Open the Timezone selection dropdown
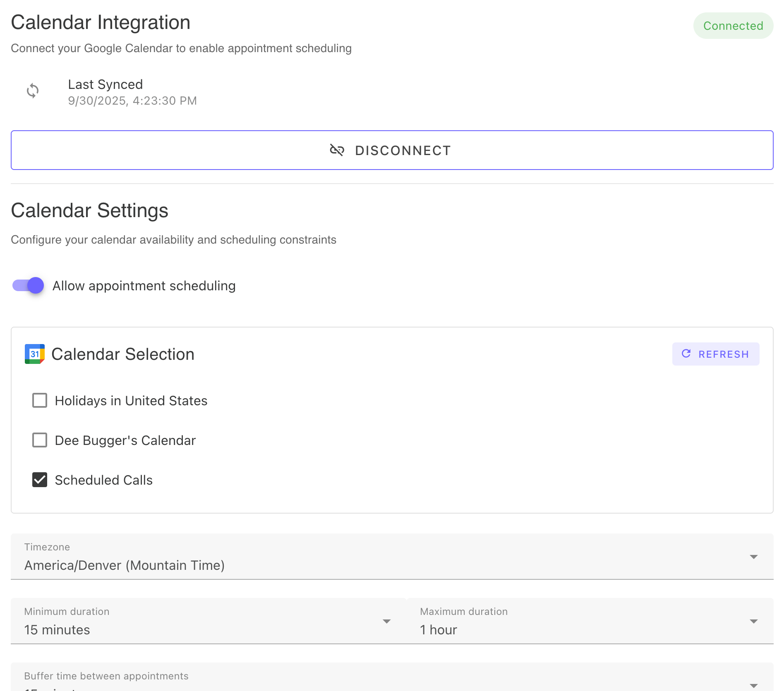784x691 pixels. pyautogui.click(x=392, y=557)
